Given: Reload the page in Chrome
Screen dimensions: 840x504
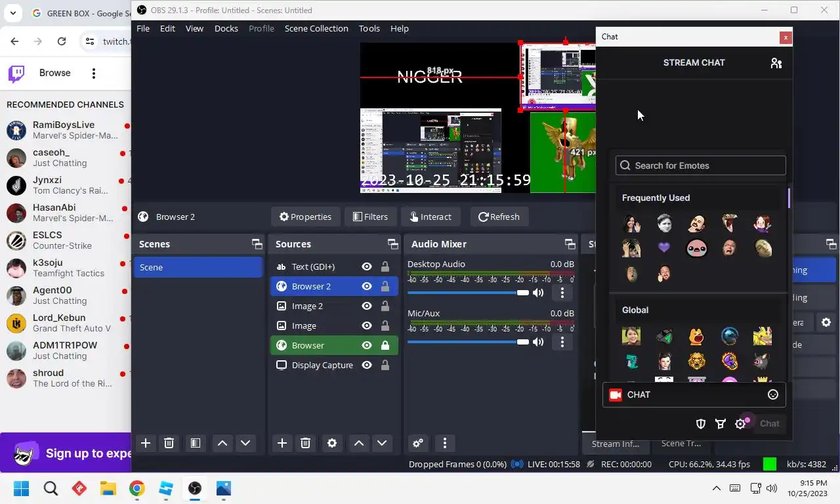Looking at the screenshot, I should (62, 41).
